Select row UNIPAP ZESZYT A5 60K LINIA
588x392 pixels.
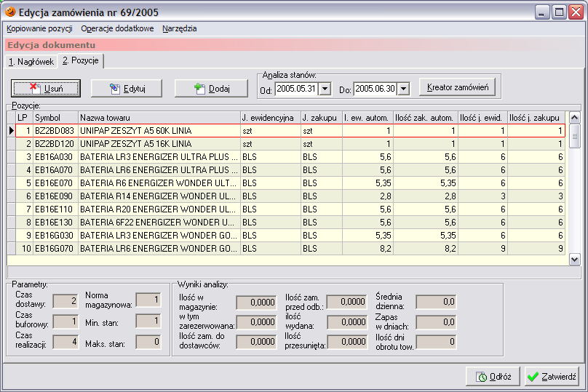coord(290,131)
